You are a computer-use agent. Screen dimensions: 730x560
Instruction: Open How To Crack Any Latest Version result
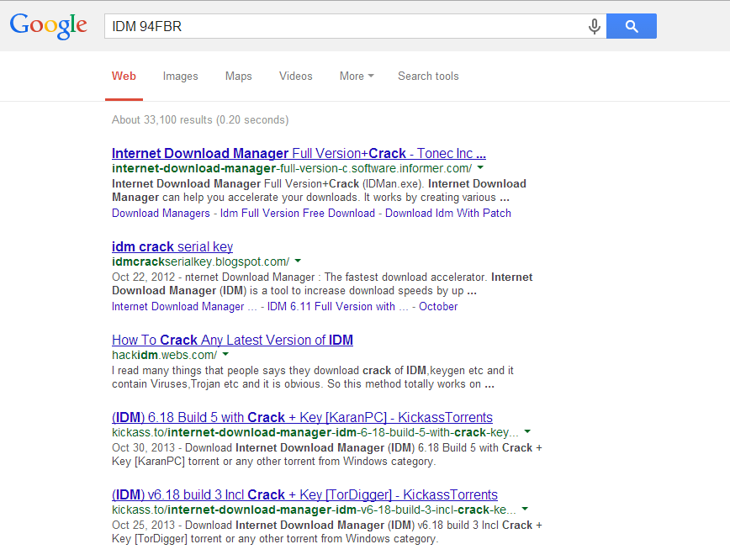(x=232, y=340)
